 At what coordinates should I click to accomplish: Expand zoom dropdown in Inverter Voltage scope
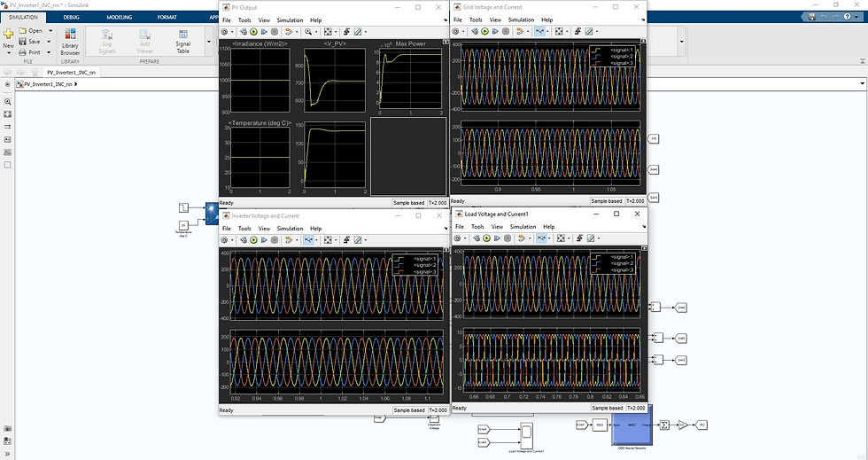[315, 240]
